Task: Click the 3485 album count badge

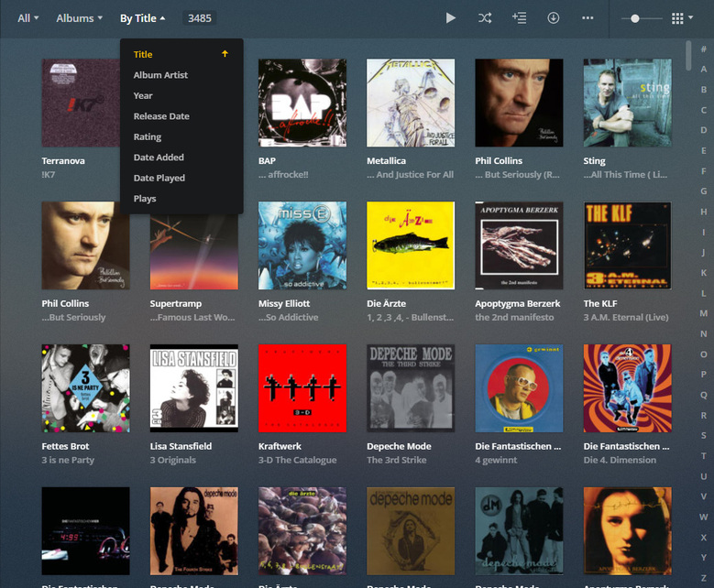Action: (200, 18)
